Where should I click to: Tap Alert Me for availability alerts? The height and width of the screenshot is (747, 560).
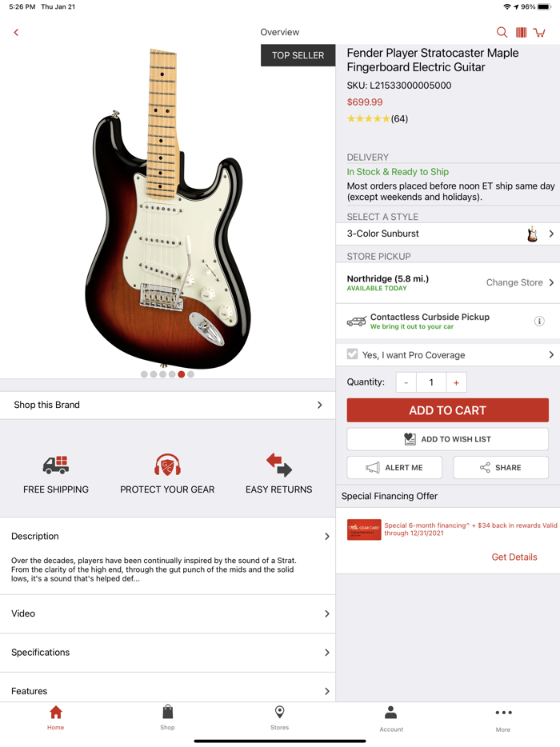pyautogui.click(x=394, y=467)
